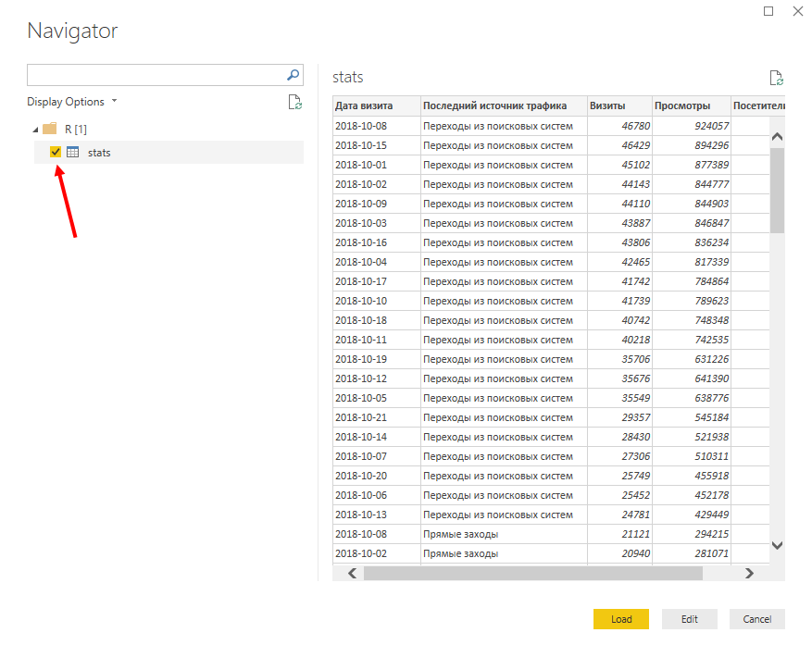The width and height of the screenshot is (812, 645).
Task: Click the refresh icon below search box
Action: 294,102
